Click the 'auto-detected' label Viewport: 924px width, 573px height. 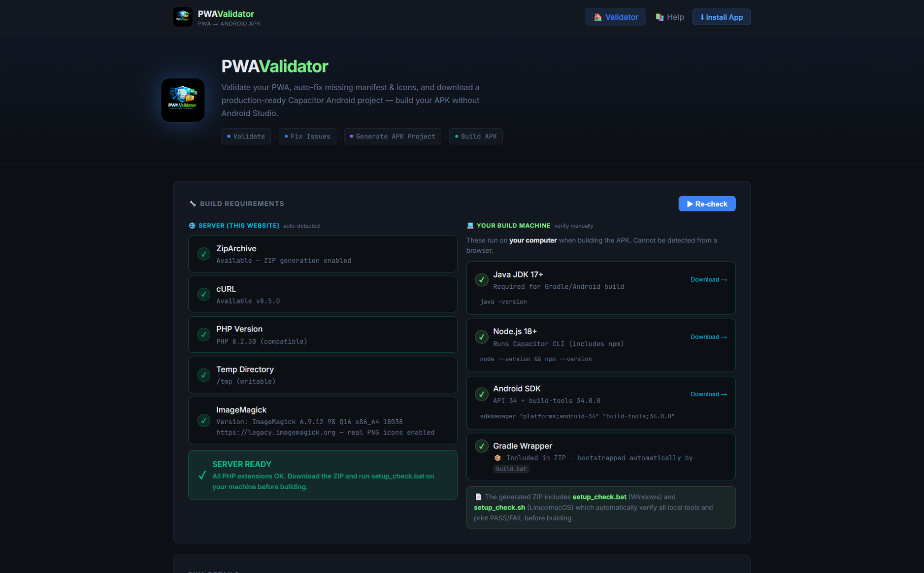click(301, 226)
